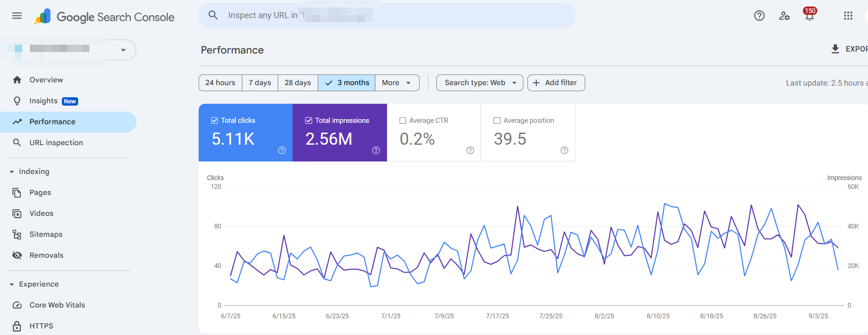The width and height of the screenshot is (868, 335).
Task: Click the Export download icon
Action: click(835, 49)
